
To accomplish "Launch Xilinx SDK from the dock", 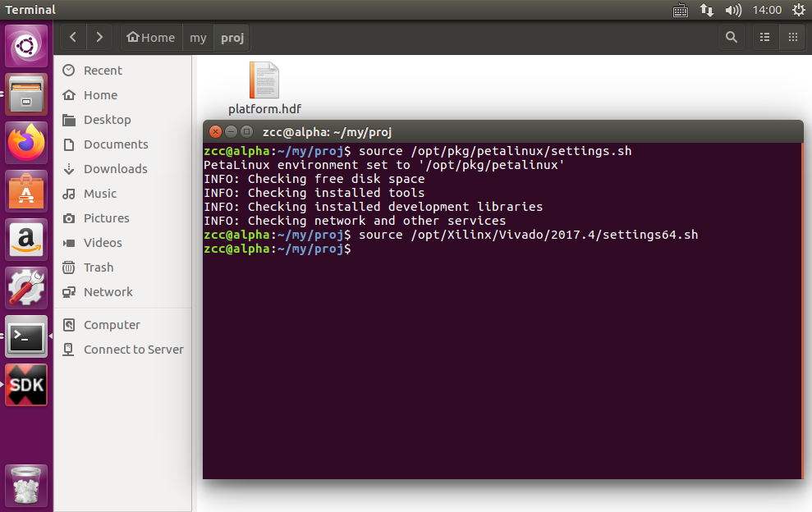I will [26, 384].
